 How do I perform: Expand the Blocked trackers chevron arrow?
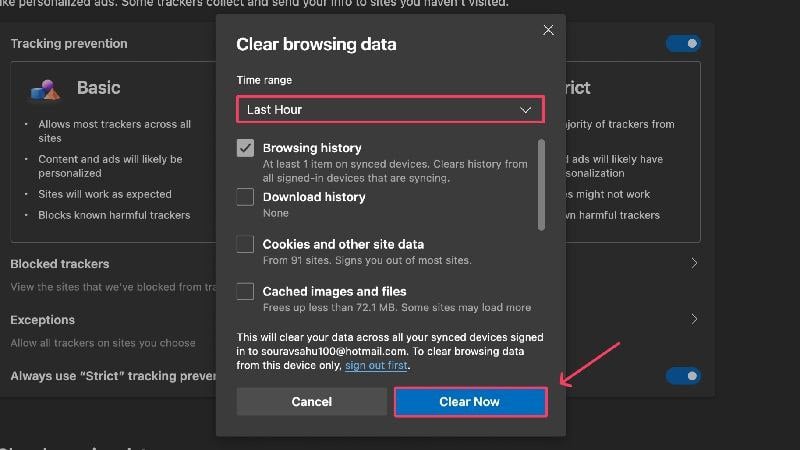694,263
